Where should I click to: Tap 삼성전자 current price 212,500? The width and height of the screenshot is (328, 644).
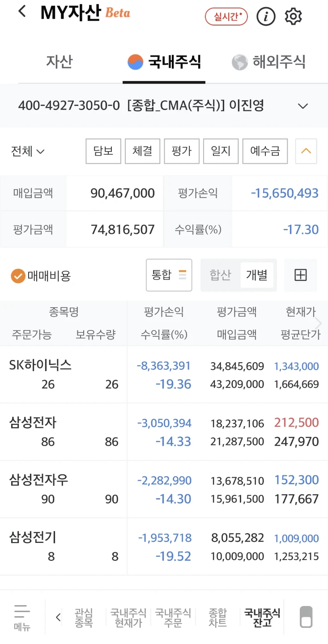[297, 423]
